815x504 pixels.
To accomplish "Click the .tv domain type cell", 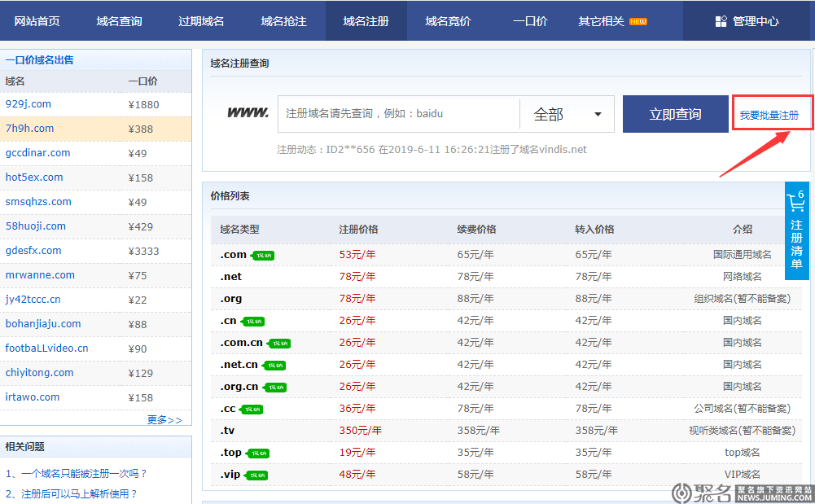I will 227,430.
